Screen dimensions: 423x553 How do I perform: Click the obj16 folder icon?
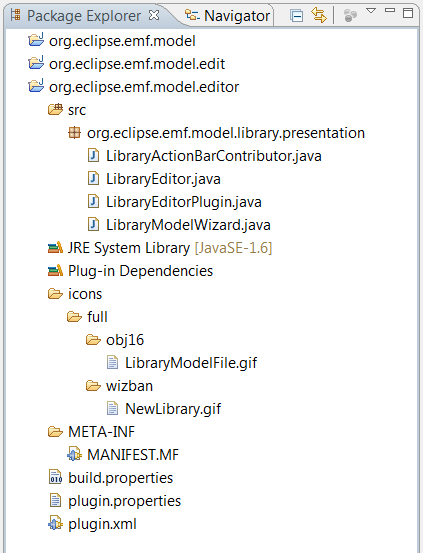click(x=93, y=340)
